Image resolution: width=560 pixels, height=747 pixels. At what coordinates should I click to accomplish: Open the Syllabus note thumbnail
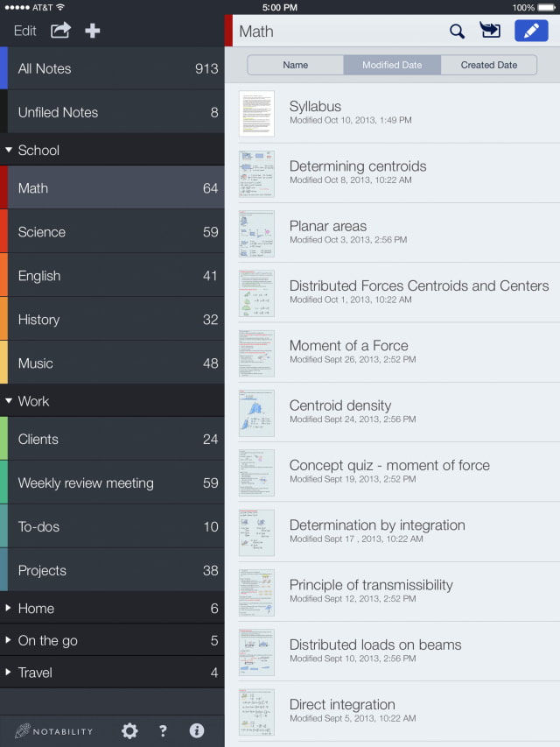tap(256, 114)
